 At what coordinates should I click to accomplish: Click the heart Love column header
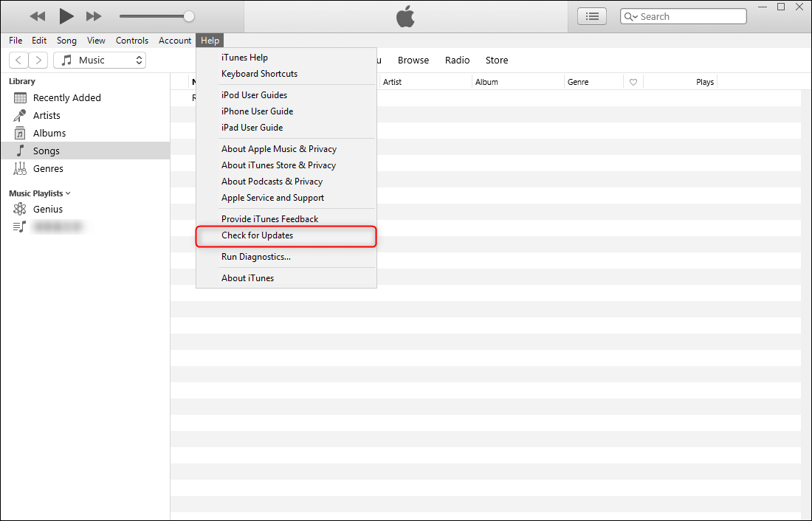click(633, 82)
